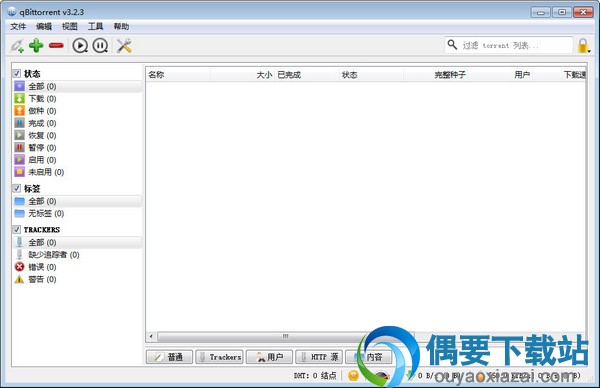Select the 错误 (0) error tracker filter
The width and height of the screenshot is (600, 388).
point(78,267)
